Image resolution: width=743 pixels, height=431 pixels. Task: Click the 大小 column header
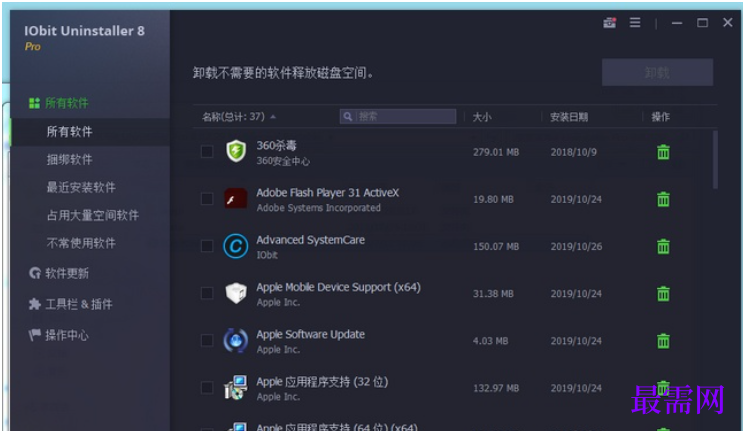(482, 117)
